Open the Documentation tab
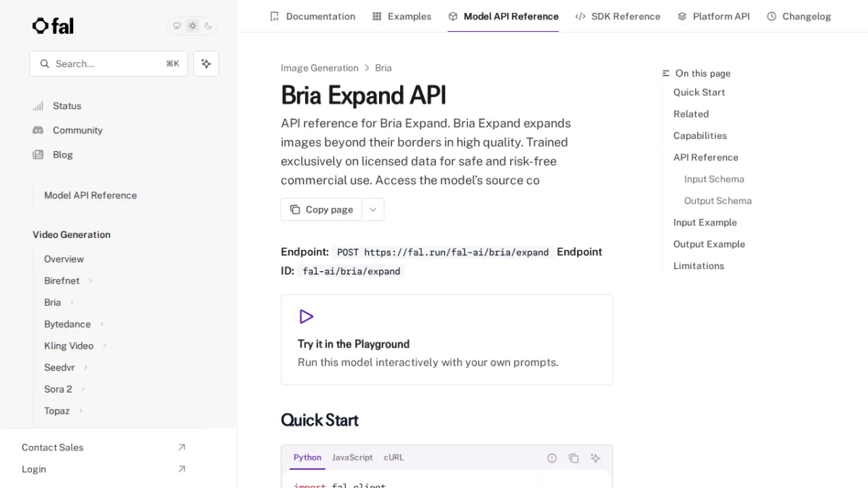 pyautogui.click(x=312, y=16)
